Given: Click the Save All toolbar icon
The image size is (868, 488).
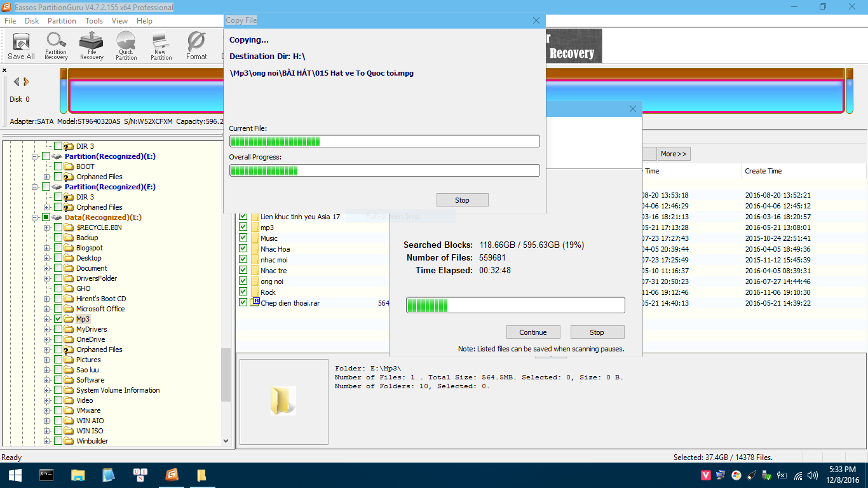Looking at the screenshot, I should click(21, 46).
